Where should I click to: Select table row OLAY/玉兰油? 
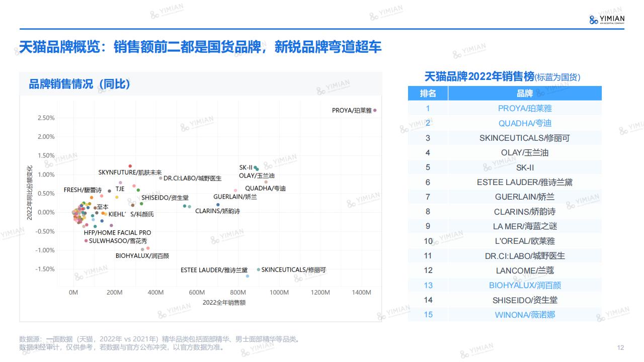[x=505, y=152]
